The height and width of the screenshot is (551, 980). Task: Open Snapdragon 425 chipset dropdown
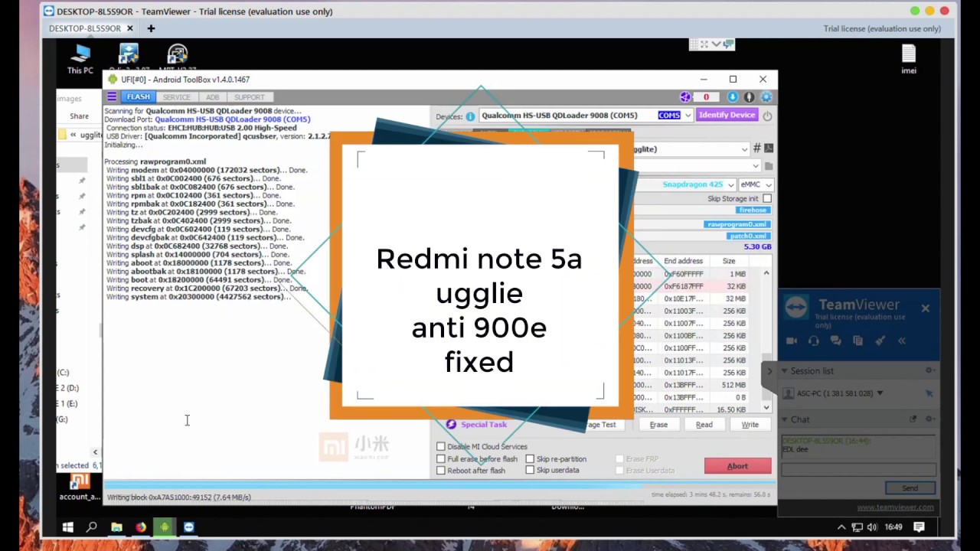pyautogui.click(x=731, y=184)
